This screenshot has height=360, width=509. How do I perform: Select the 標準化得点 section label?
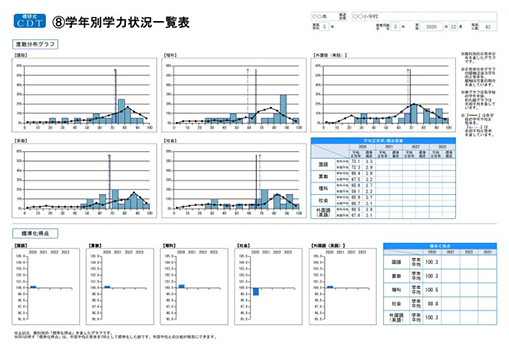pos(35,233)
